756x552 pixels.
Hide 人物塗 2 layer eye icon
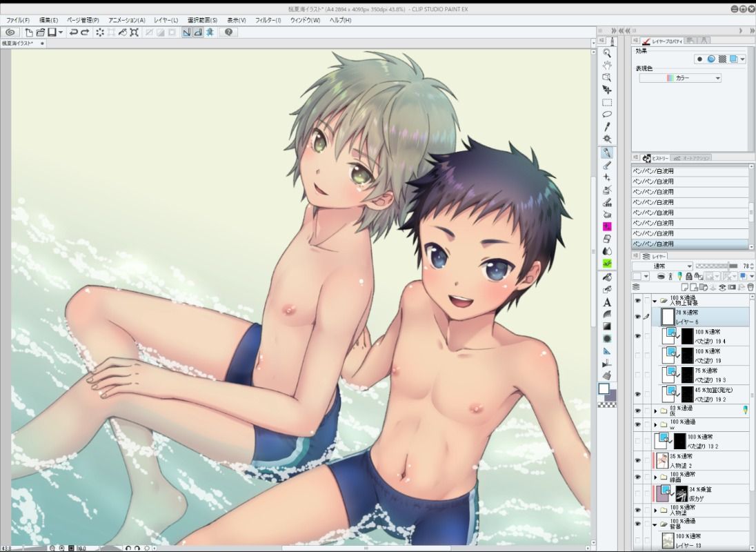637,460
